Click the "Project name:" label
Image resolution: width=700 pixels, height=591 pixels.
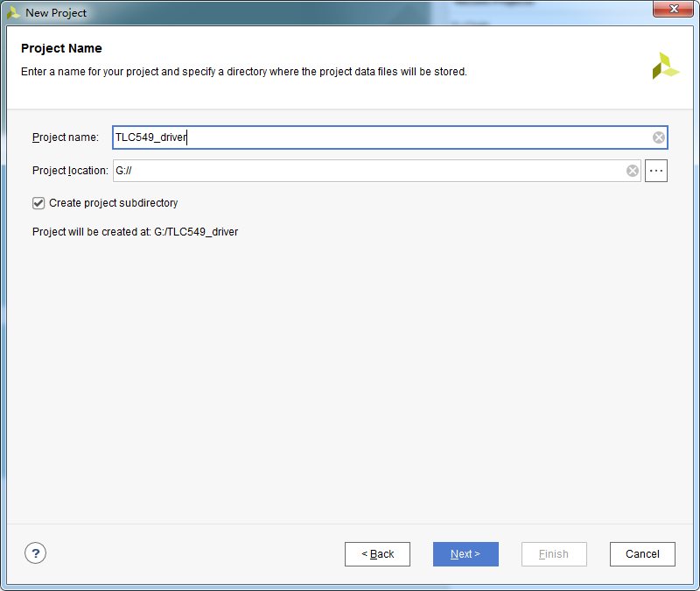click(66, 137)
